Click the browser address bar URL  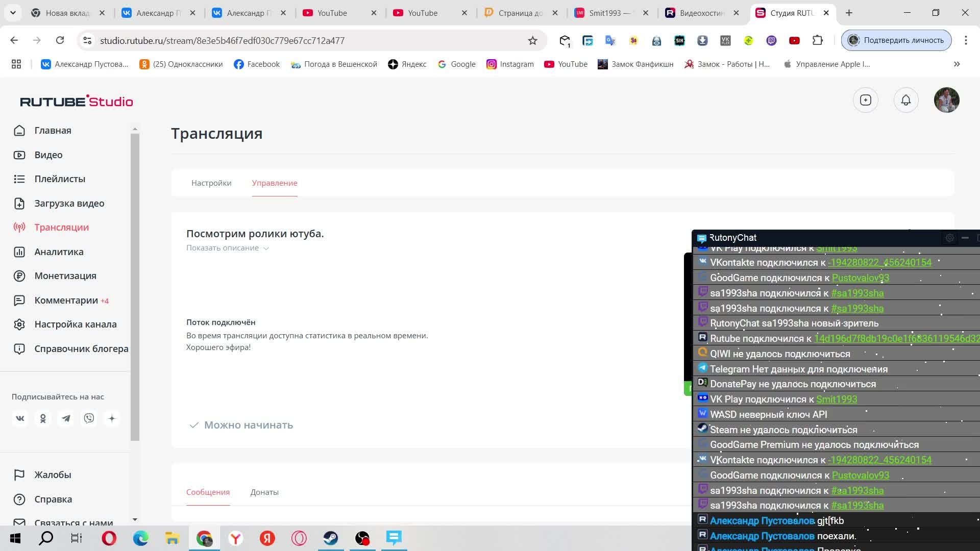pyautogui.click(x=222, y=40)
